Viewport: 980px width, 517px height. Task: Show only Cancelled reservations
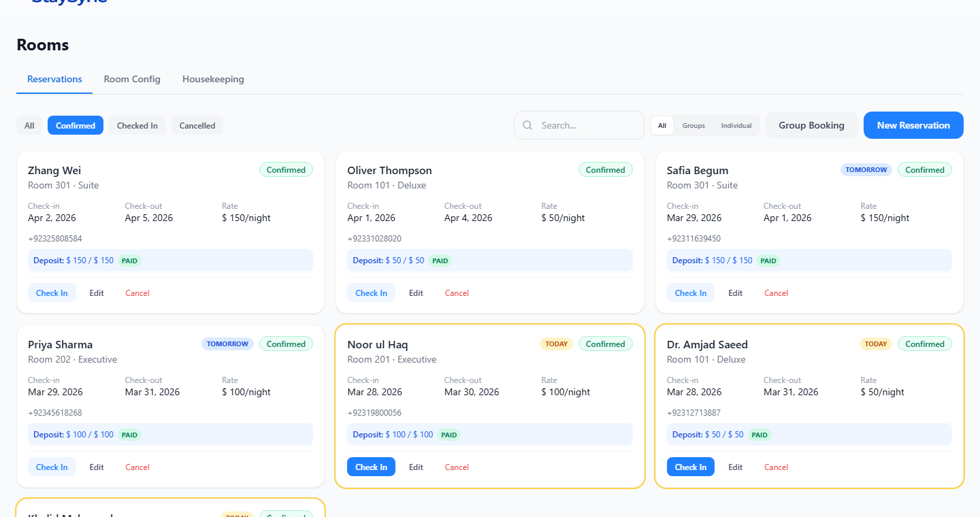click(197, 126)
